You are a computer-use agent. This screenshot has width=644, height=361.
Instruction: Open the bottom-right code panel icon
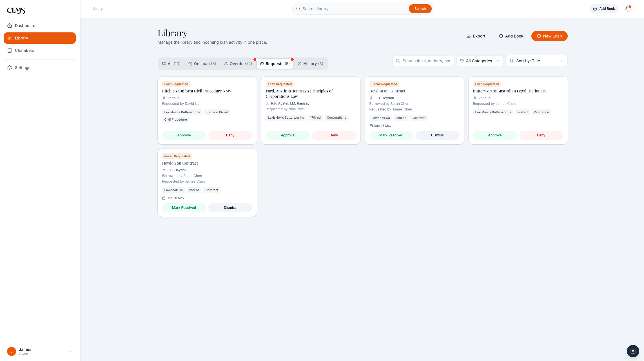pyautogui.click(x=633, y=351)
